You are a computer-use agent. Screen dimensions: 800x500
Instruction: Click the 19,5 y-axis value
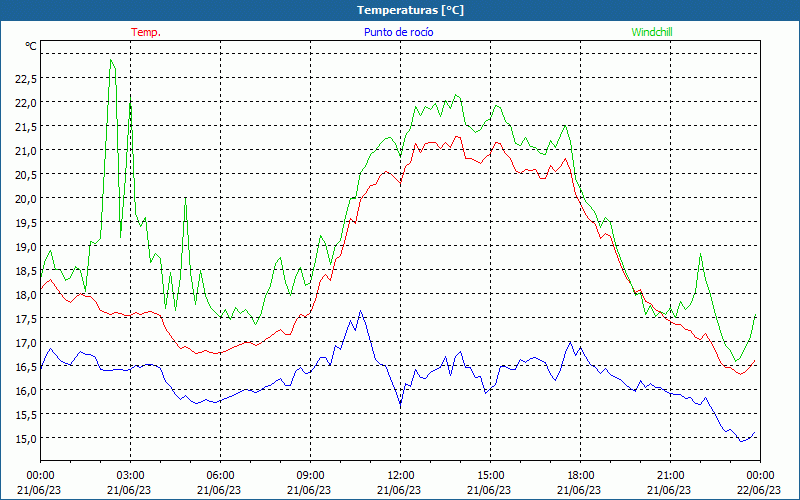tap(26, 222)
